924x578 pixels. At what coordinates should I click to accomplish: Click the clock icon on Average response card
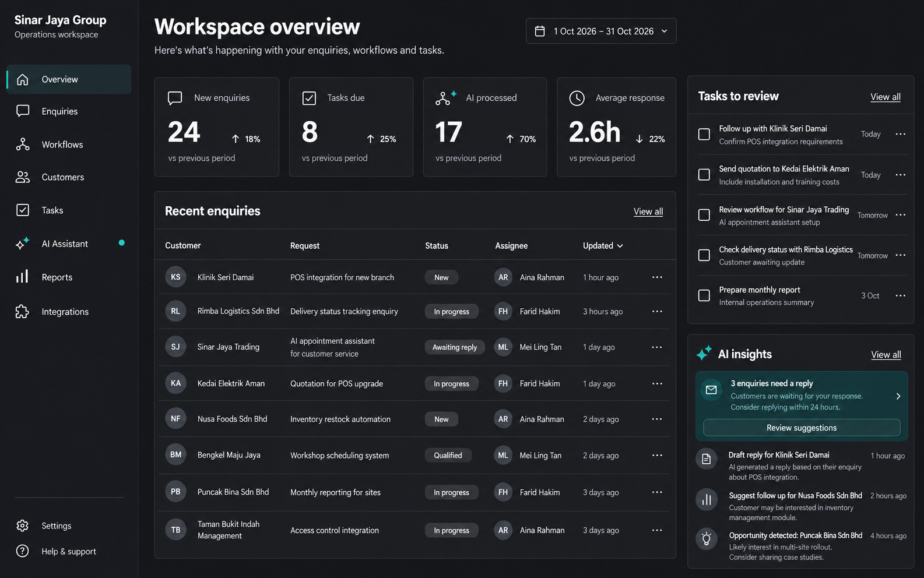pos(577,98)
